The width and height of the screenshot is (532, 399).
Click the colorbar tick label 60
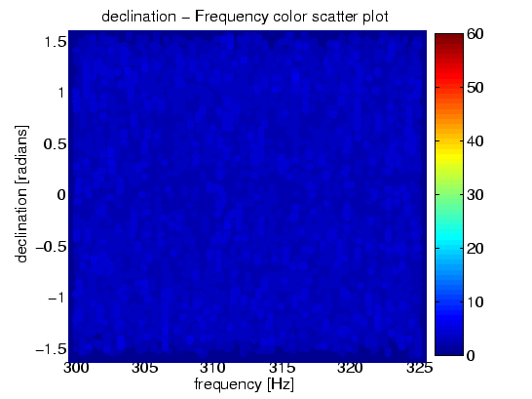pyautogui.click(x=475, y=34)
